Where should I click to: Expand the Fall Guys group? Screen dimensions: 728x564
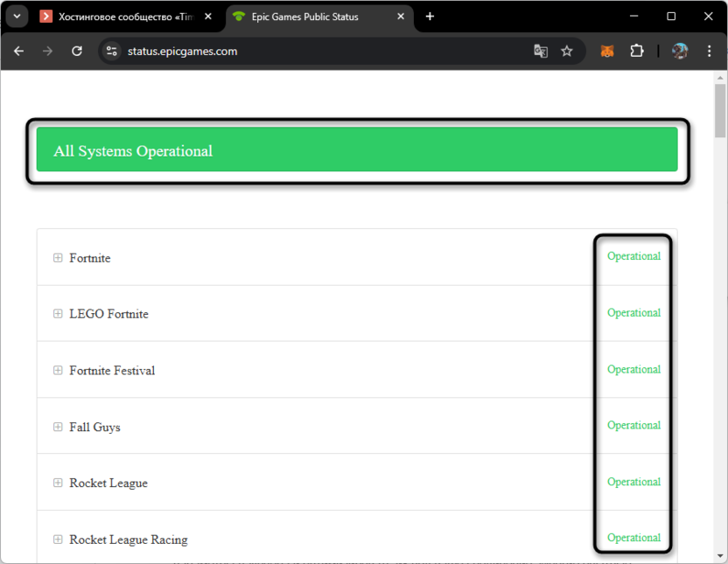click(58, 427)
